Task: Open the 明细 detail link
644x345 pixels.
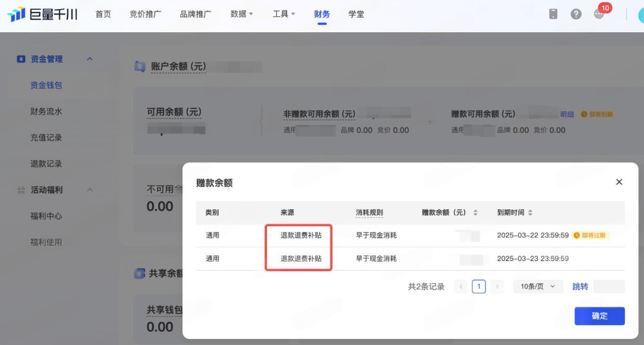Action: pos(566,113)
